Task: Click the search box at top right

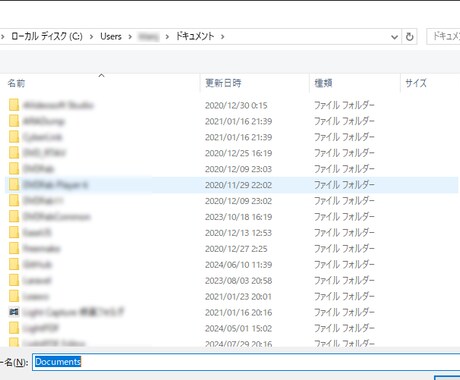Action: (x=443, y=36)
